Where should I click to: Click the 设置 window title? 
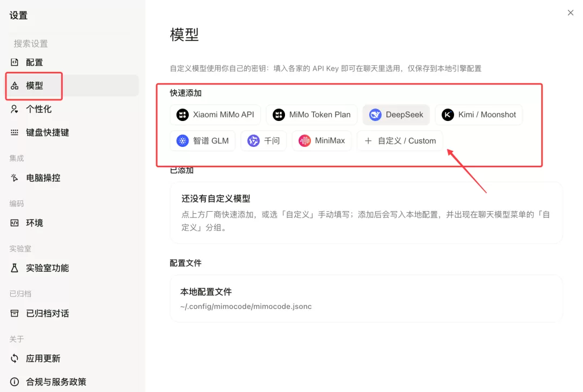18,15
